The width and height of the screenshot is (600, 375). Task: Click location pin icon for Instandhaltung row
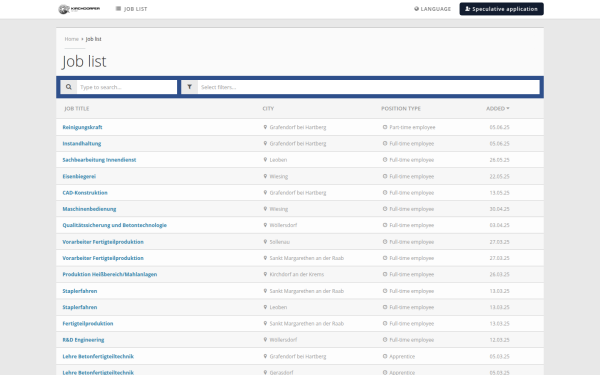265,143
